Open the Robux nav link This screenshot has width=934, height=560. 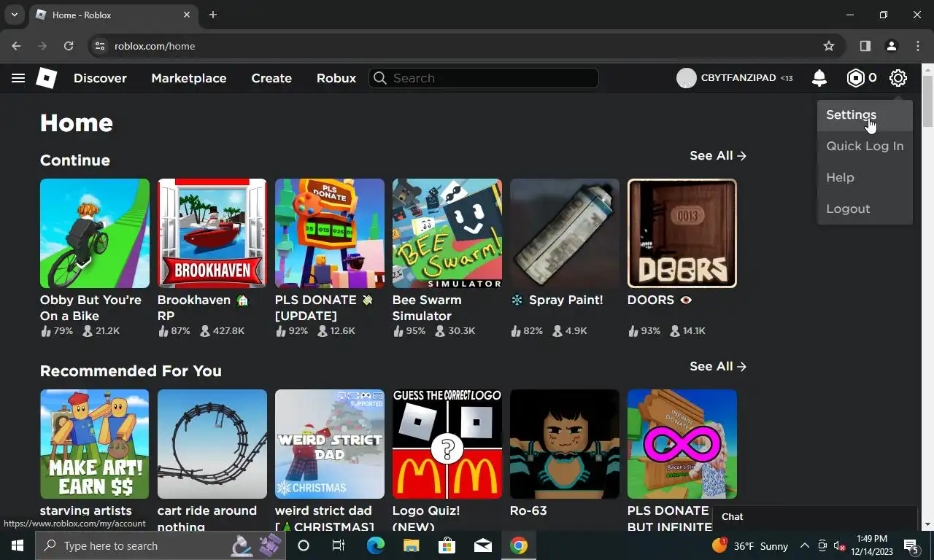pos(336,78)
